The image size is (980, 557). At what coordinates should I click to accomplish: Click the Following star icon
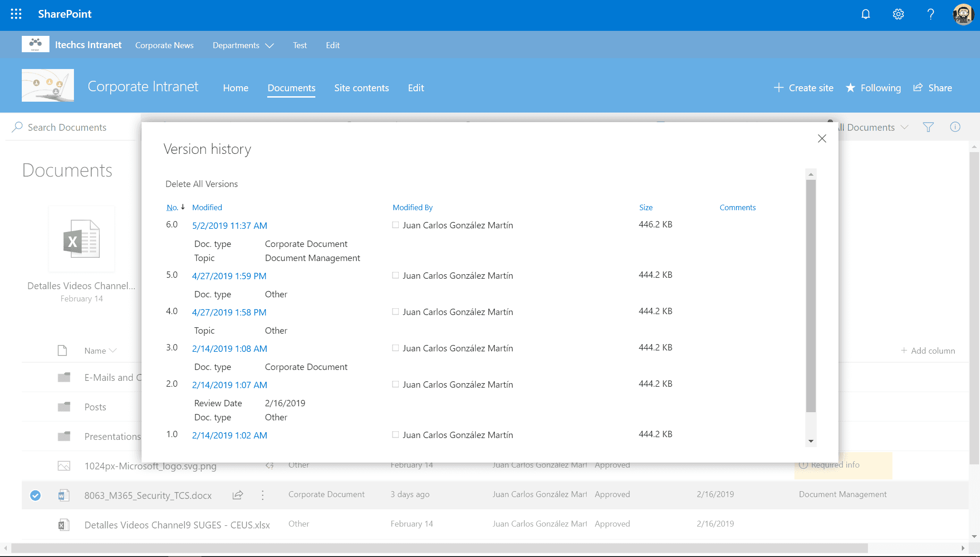pos(850,88)
